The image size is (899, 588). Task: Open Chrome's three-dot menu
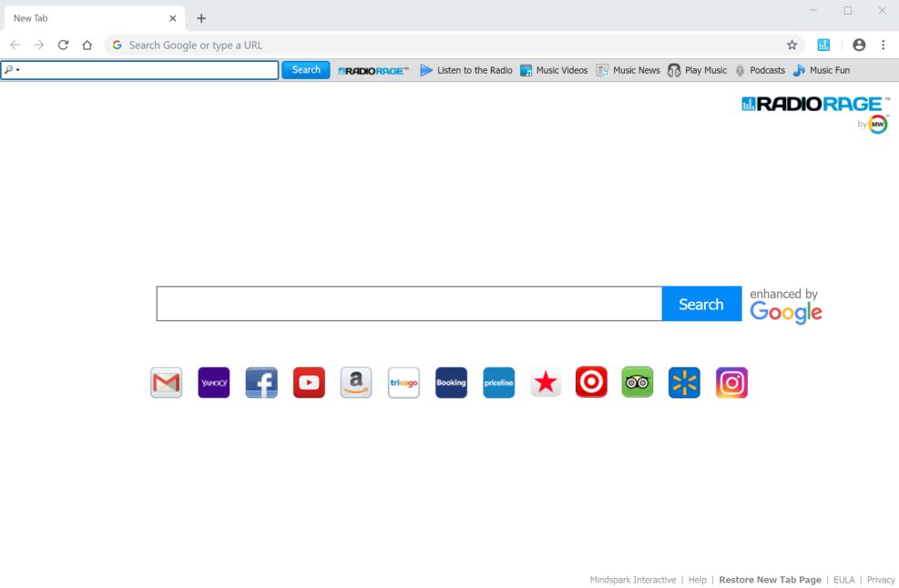click(883, 45)
